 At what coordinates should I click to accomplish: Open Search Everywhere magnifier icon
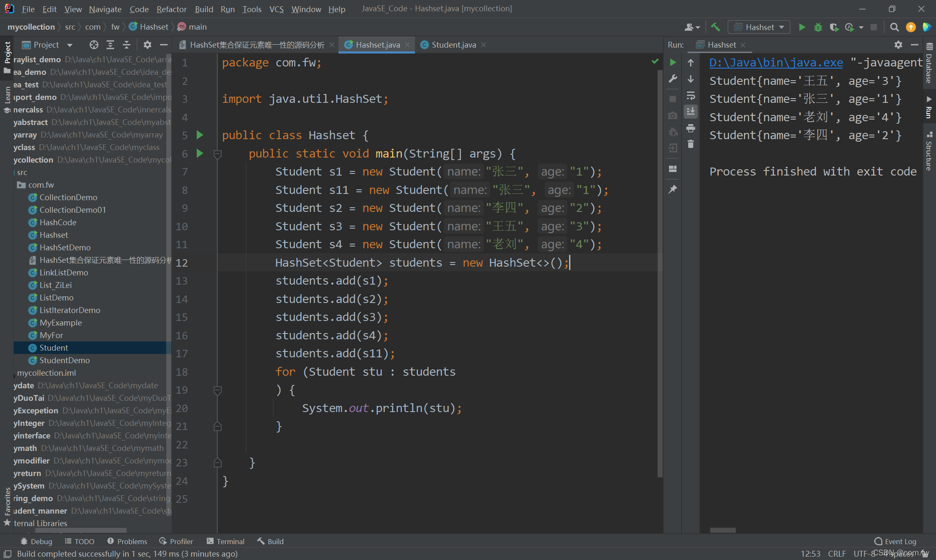[x=894, y=27]
